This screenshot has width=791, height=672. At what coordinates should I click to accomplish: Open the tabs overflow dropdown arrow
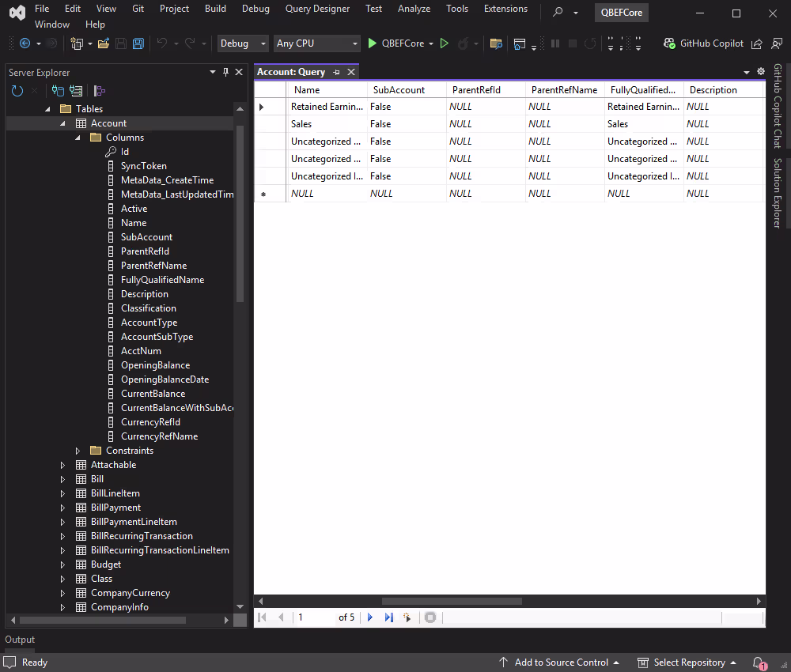click(747, 72)
